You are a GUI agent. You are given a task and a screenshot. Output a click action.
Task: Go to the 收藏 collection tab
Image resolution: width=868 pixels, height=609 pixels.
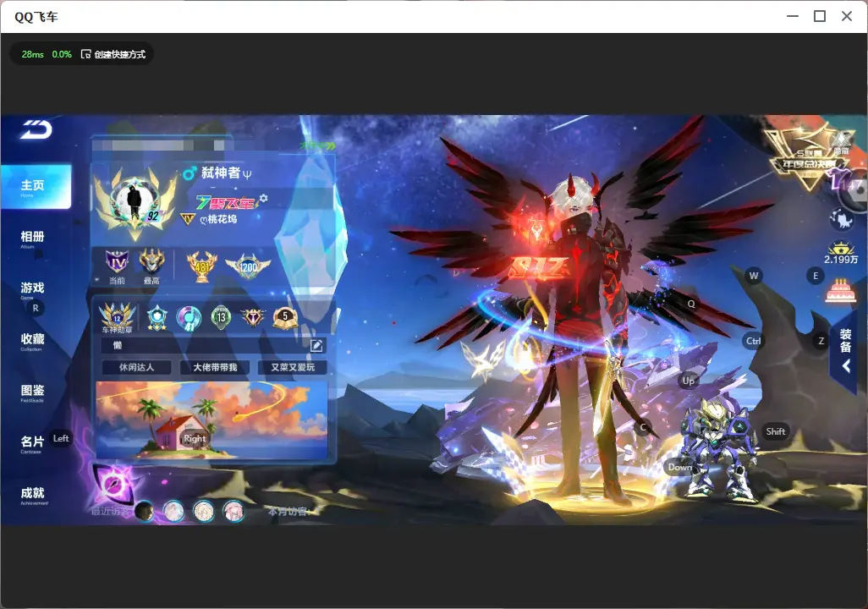[x=33, y=341]
